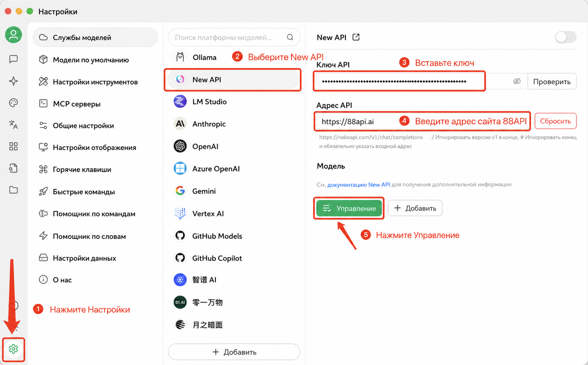
Task: Enable the New API provider switch
Action: coord(565,37)
